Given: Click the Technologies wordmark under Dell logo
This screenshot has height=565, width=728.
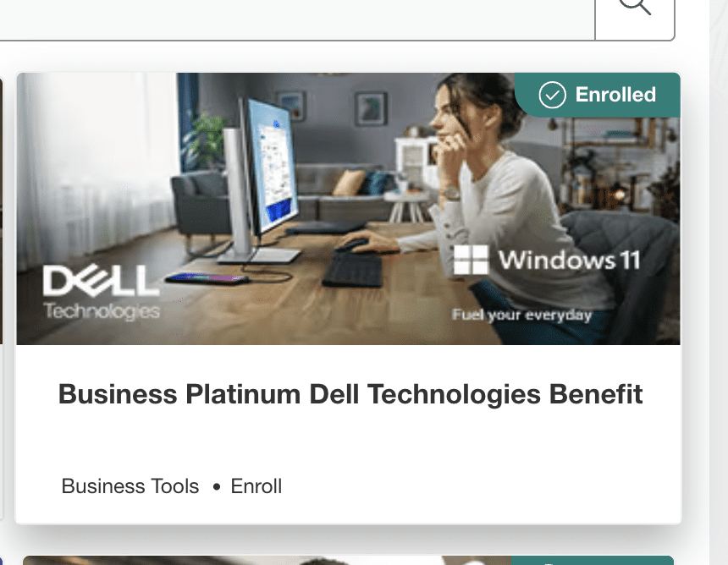Looking at the screenshot, I should tap(102, 311).
